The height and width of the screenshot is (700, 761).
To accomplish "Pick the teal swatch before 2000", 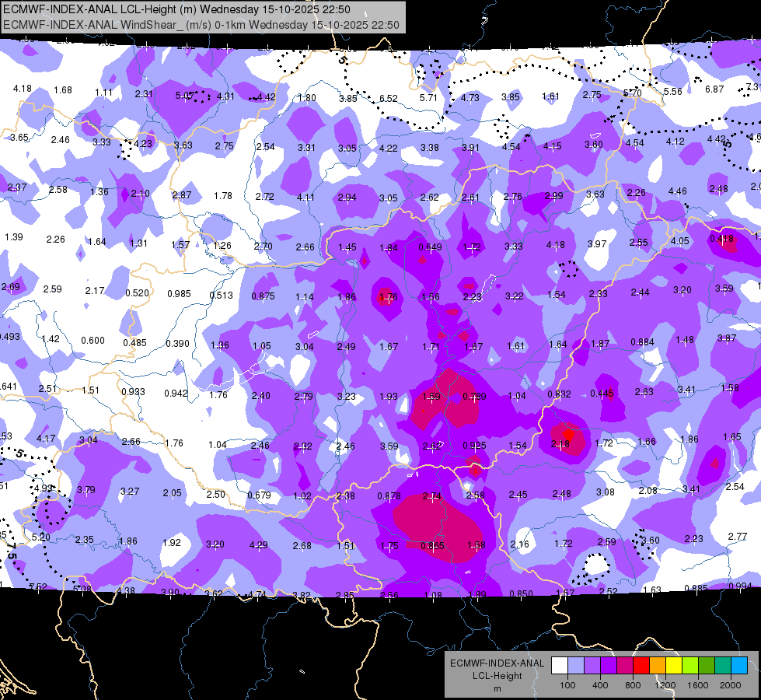I will coord(723,666).
